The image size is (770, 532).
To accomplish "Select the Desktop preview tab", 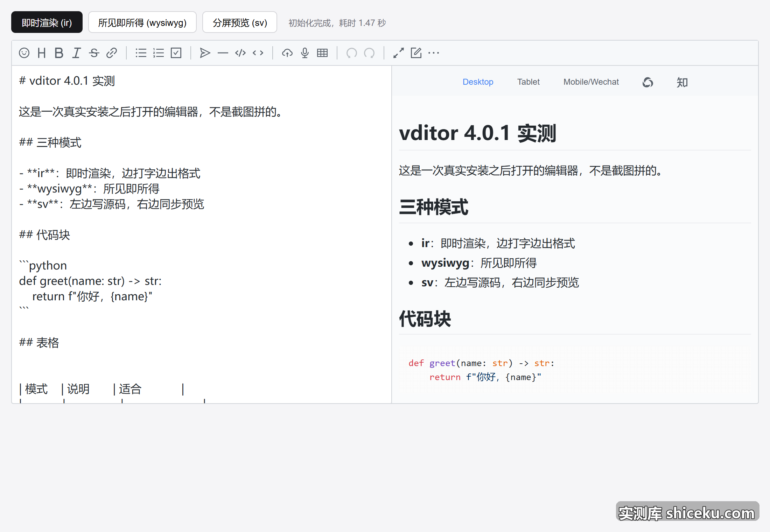I will (478, 82).
